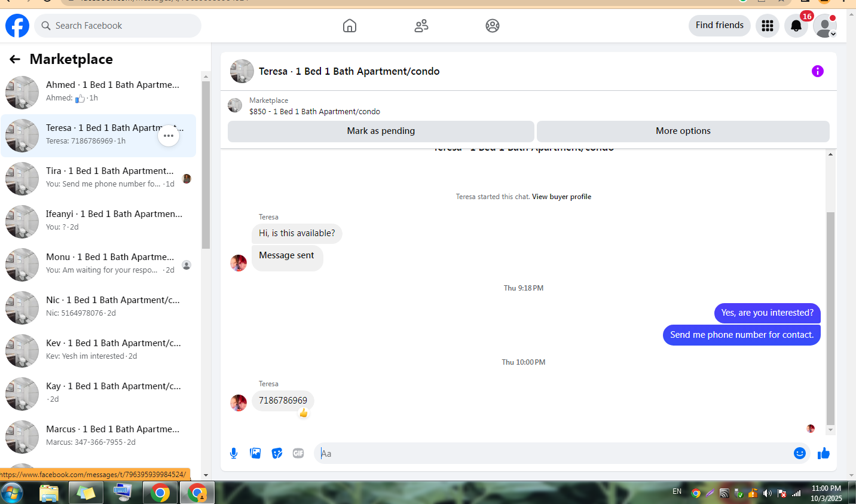Image resolution: width=856 pixels, height=504 pixels.
Task: Open conversation information purple icon
Action: point(818,71)
